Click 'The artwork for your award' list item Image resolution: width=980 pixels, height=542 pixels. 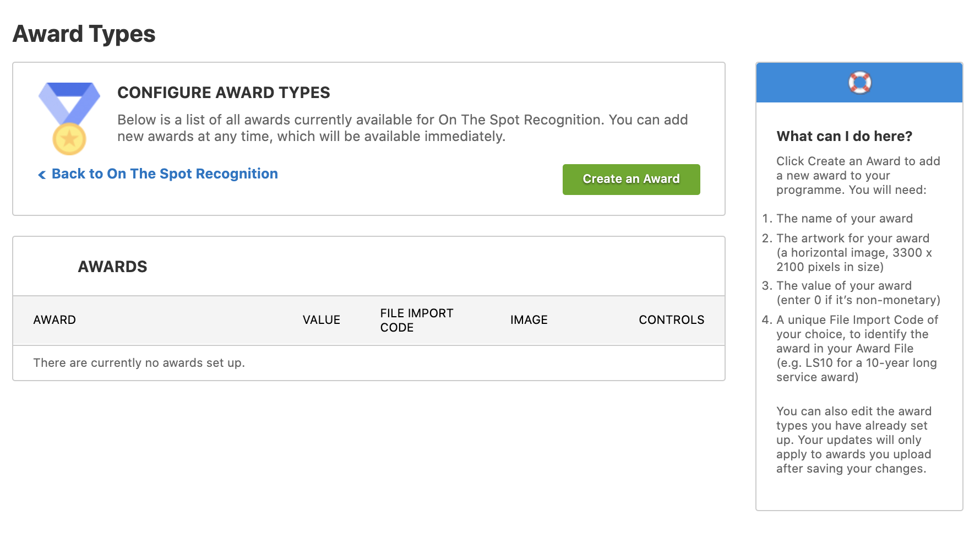pos(854,253)
